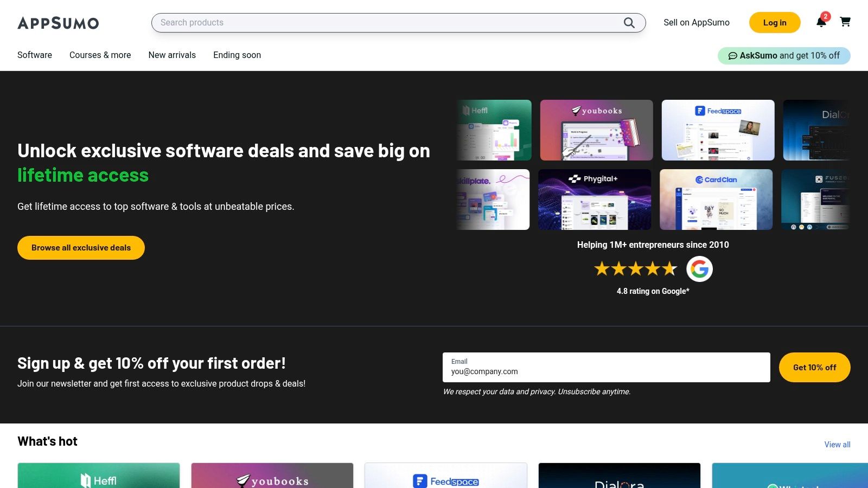Open AskSumo chat via the speech bubble

[733, 55]
